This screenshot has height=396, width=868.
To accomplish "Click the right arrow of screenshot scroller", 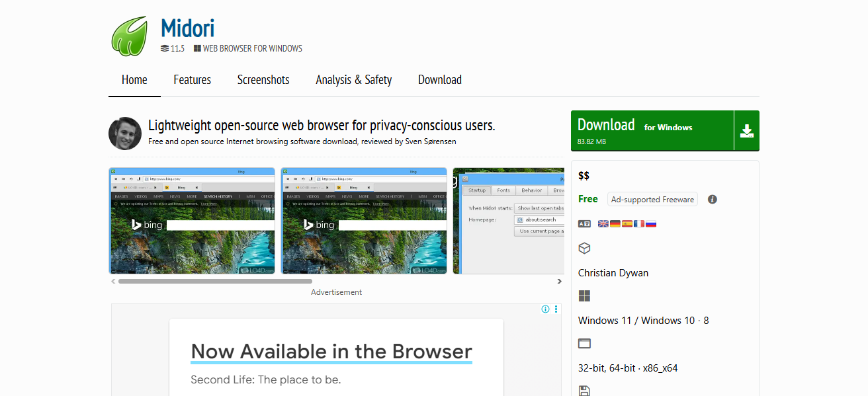I will [560, 281].
